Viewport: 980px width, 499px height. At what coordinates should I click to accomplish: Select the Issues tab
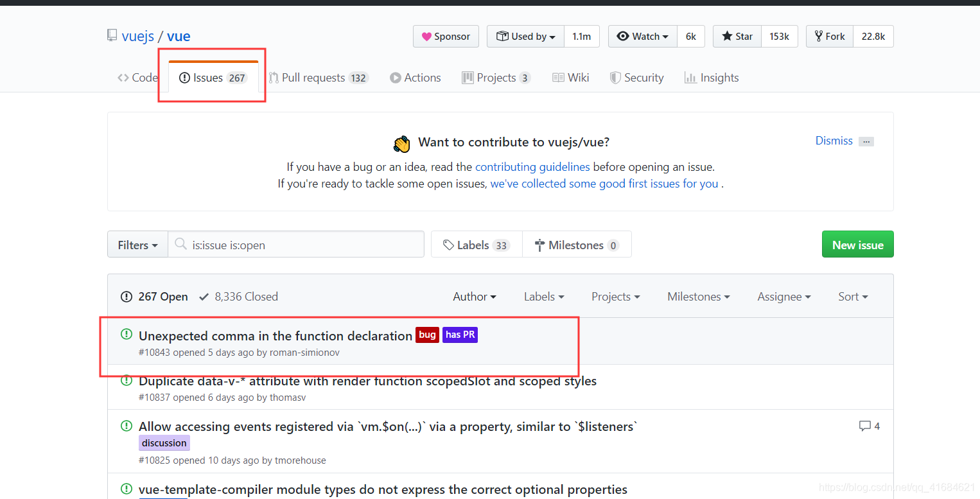213,78
